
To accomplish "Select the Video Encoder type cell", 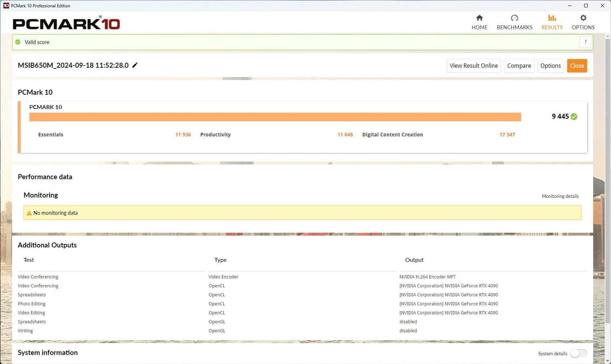I will point(223,277).
